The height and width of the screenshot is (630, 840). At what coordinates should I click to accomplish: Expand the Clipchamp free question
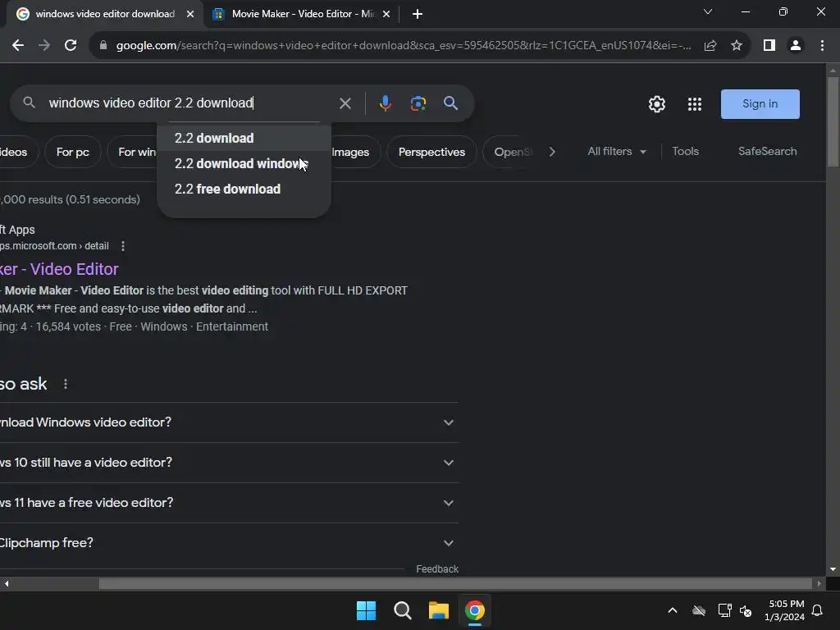pyautogui.click(x=230, y=543)
